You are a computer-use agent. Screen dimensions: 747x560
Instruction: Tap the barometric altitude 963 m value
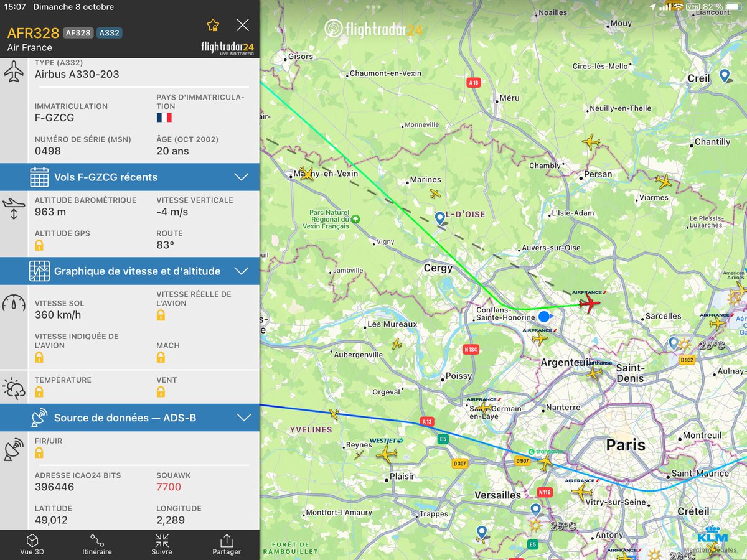tap(50, 212)
